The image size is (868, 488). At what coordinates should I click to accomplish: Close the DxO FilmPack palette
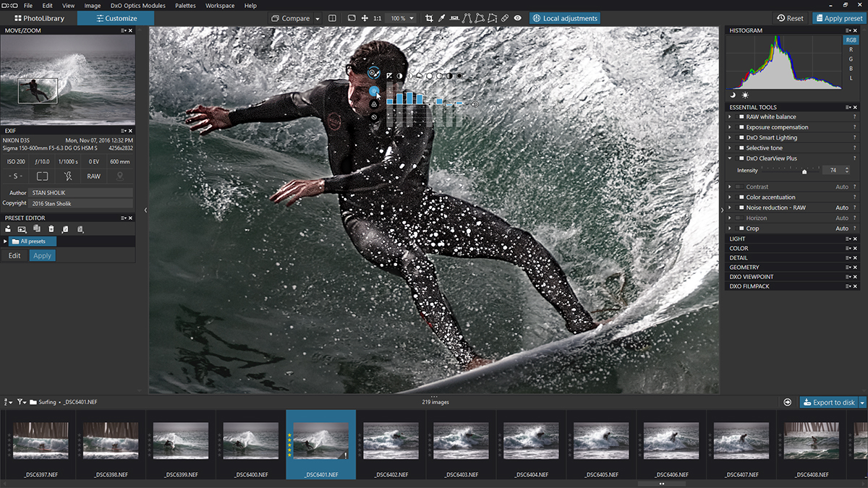(854, 286)
